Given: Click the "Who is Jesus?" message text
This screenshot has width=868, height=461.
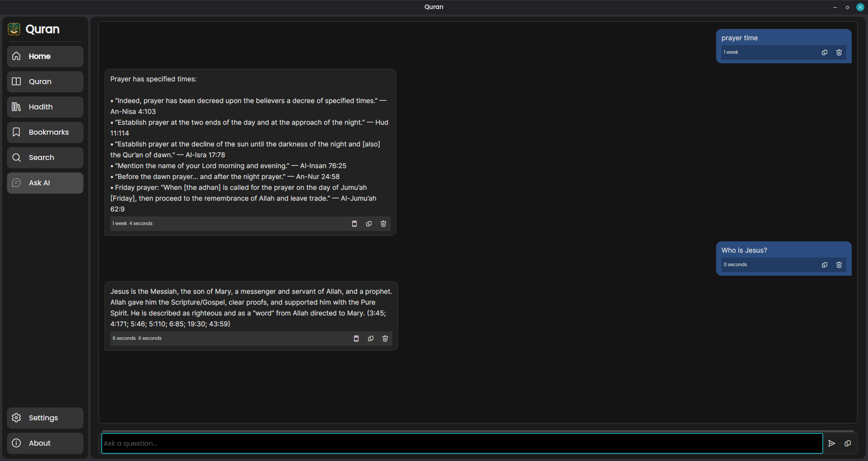Looking at the screenshot, I should [744, 250].
